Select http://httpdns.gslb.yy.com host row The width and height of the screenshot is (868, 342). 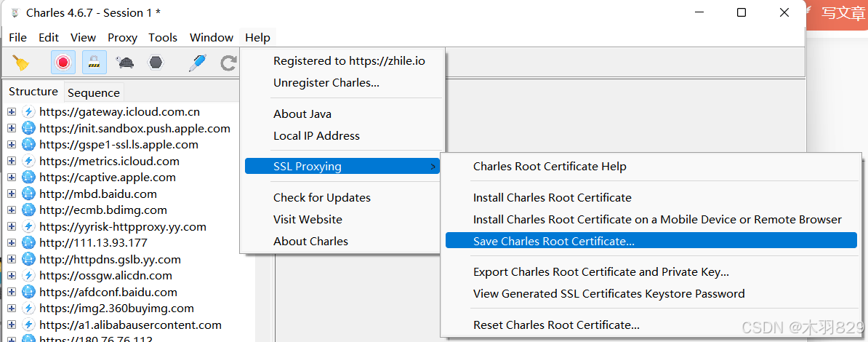pyautogui.click(x=110, y=259)
